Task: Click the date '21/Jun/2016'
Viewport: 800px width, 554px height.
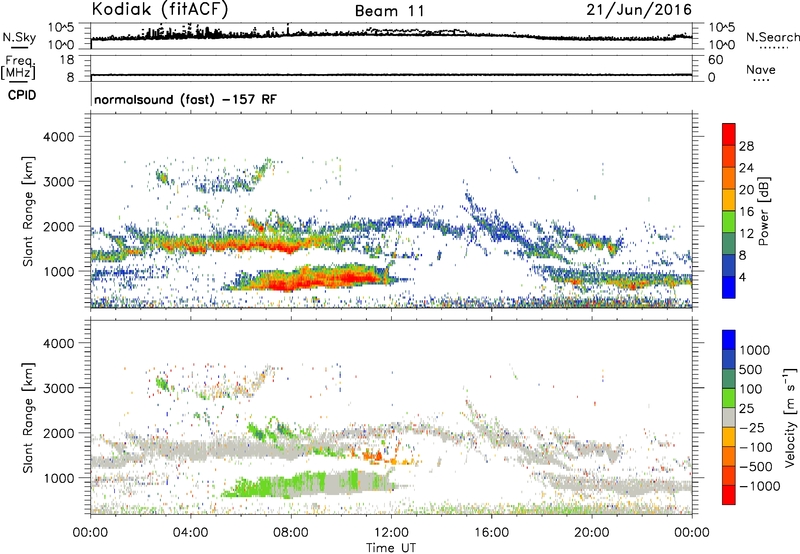Action: coord(639,10)
